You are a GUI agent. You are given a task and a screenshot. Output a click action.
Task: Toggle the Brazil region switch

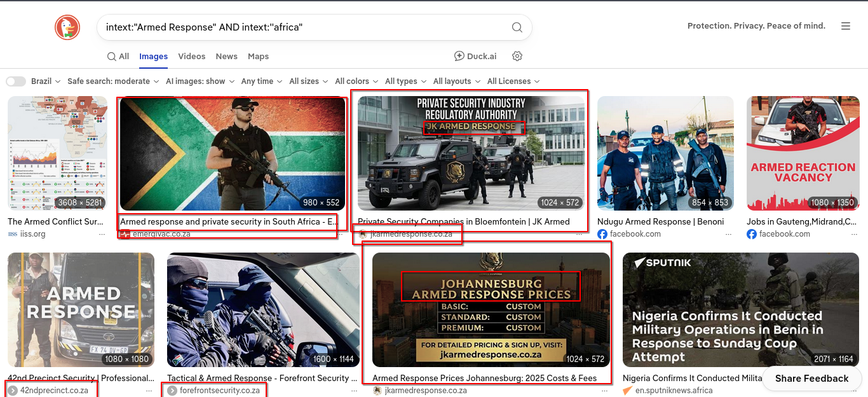pyautogui.click(x=16, y=81)
